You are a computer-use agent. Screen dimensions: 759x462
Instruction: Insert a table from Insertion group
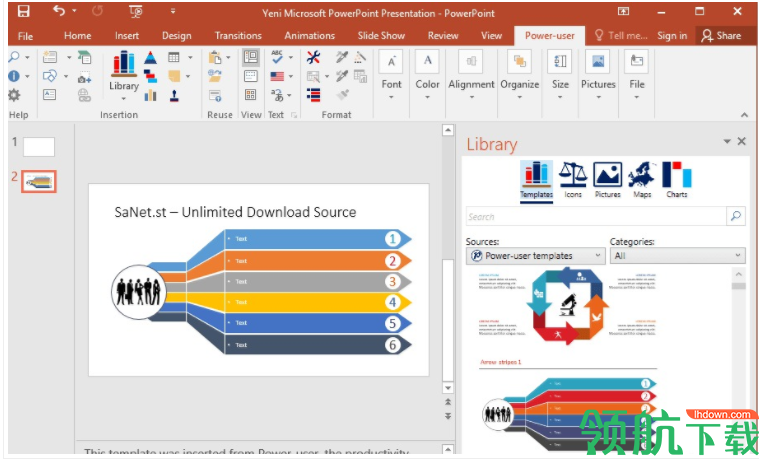(174, 58)
